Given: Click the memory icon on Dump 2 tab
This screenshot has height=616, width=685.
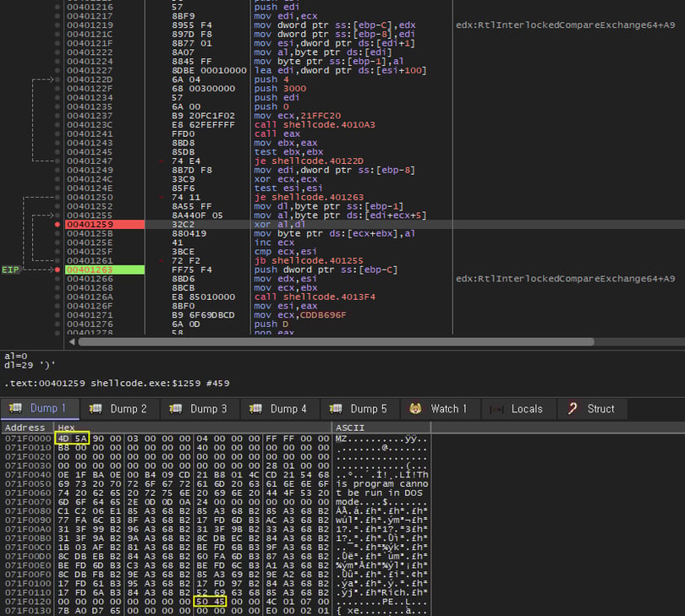Looking at the screenshot, I should (95, 409).
